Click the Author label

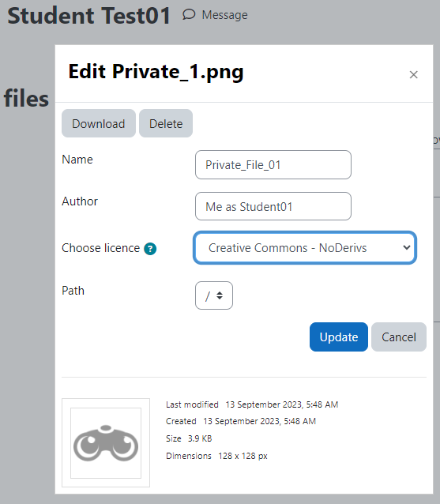click(x=80, y=201)
